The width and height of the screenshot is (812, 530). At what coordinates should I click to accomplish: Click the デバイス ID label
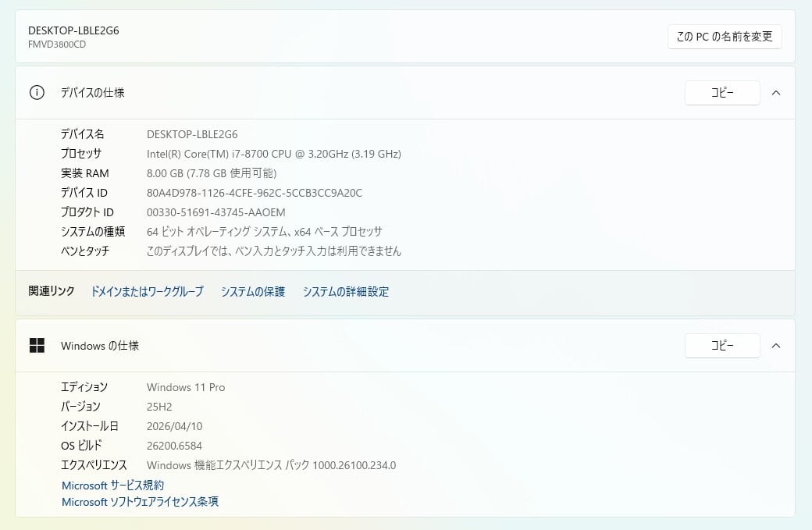tap(84, 193)
